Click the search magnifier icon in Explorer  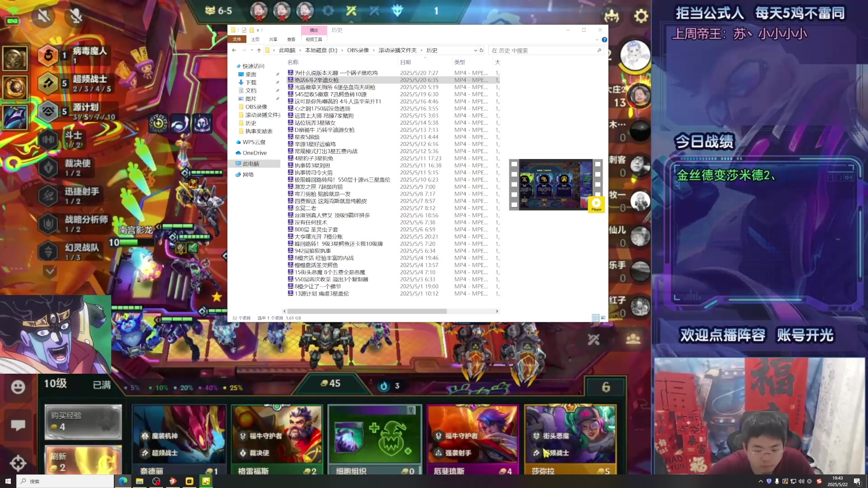point(599,50)
